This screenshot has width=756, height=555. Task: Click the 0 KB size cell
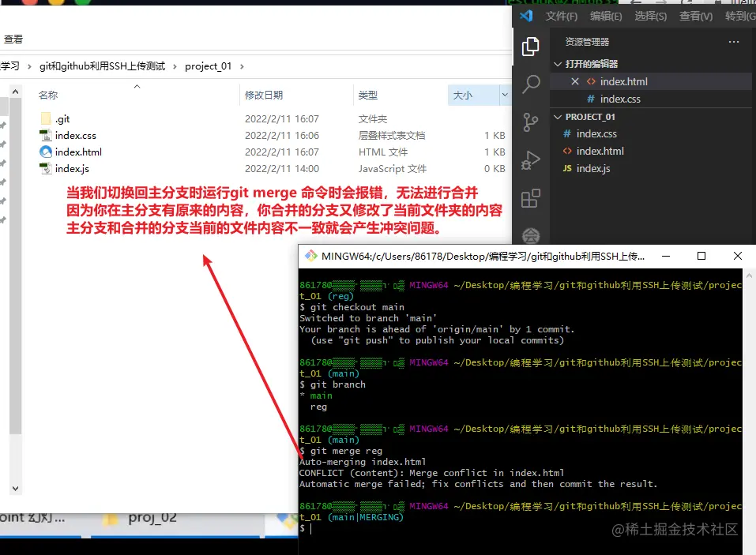tap(495, 169)
